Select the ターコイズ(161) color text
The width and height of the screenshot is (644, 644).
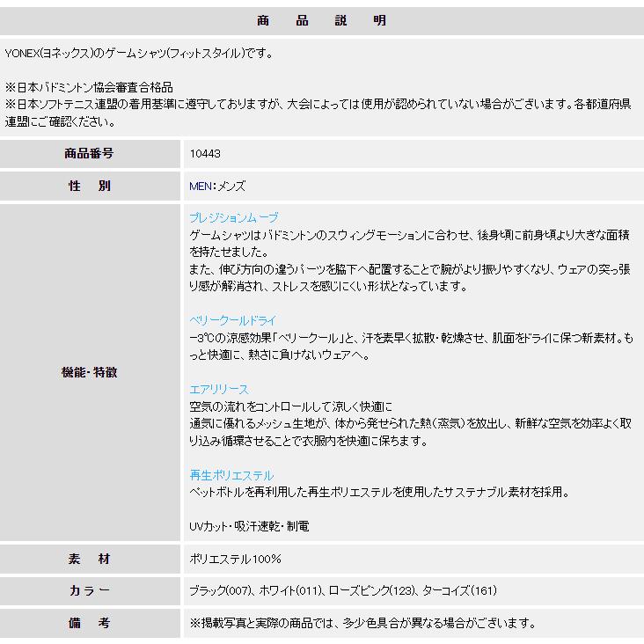[459, 590]
